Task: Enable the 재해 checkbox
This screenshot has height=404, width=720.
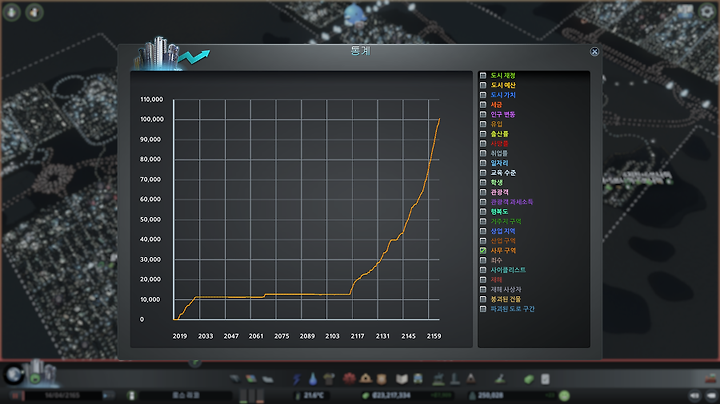Action: pyautogui.click(x=483, y=280)
